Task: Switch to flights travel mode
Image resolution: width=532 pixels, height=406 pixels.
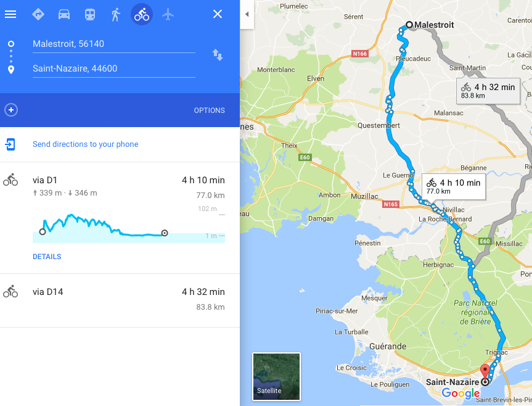Action: [x=168, y=14]
